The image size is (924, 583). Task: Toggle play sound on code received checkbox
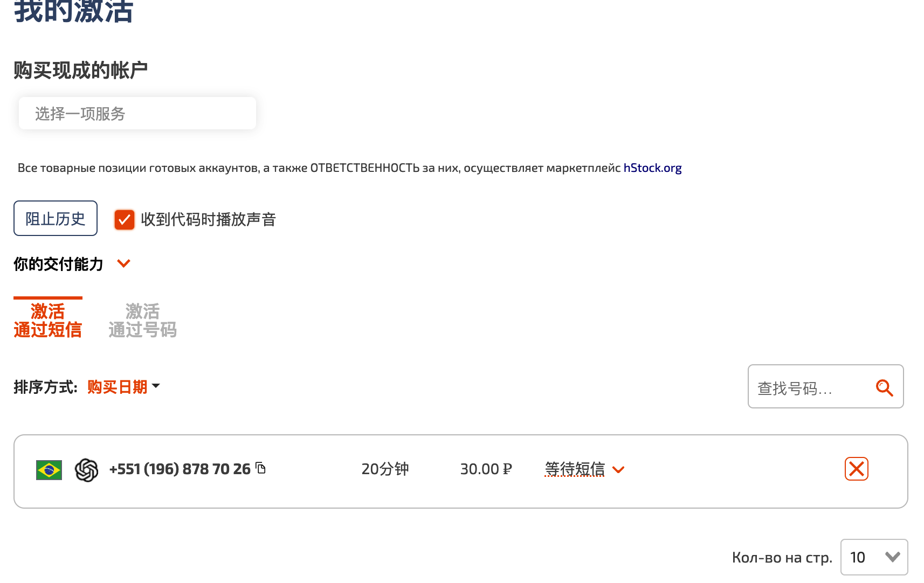pyautogui.click(x=125, y=219)
